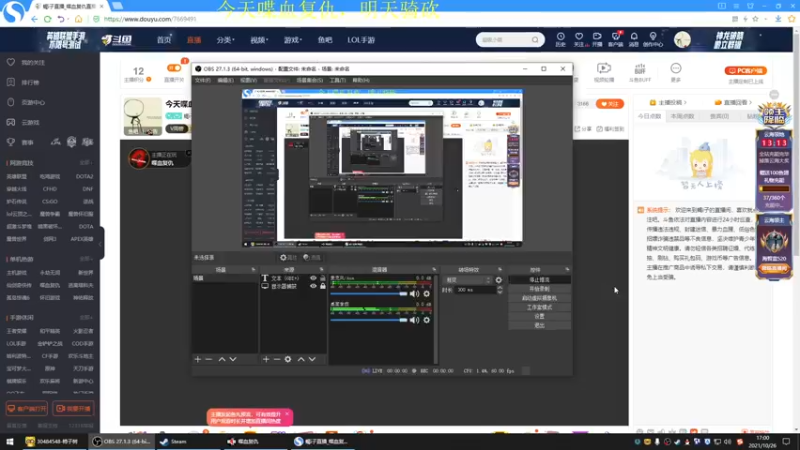Image resolution: width=800 pixels, height=450 pixels.
Task: Open the Help menu in OBS
Action: pos(361,81)
